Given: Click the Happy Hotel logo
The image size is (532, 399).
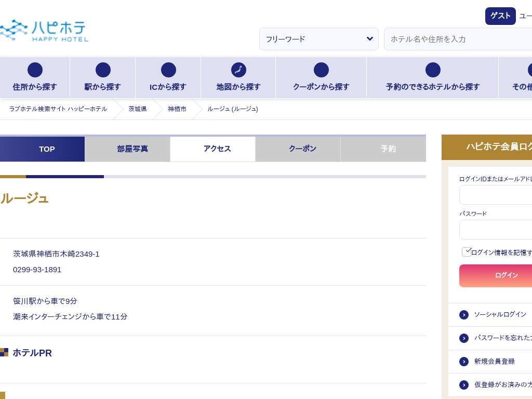Looking at the screenshot, I should tap(44, 31).
